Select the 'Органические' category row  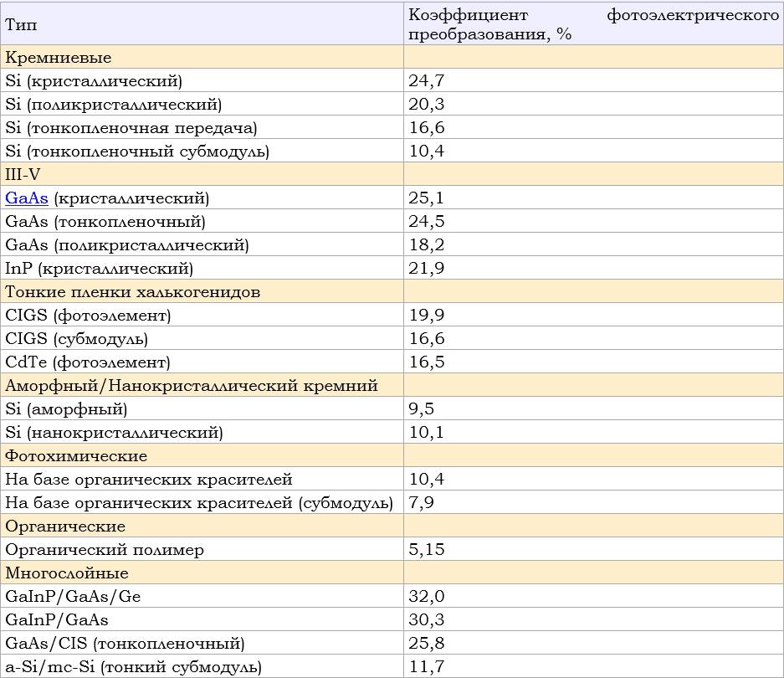pos(392,526)
